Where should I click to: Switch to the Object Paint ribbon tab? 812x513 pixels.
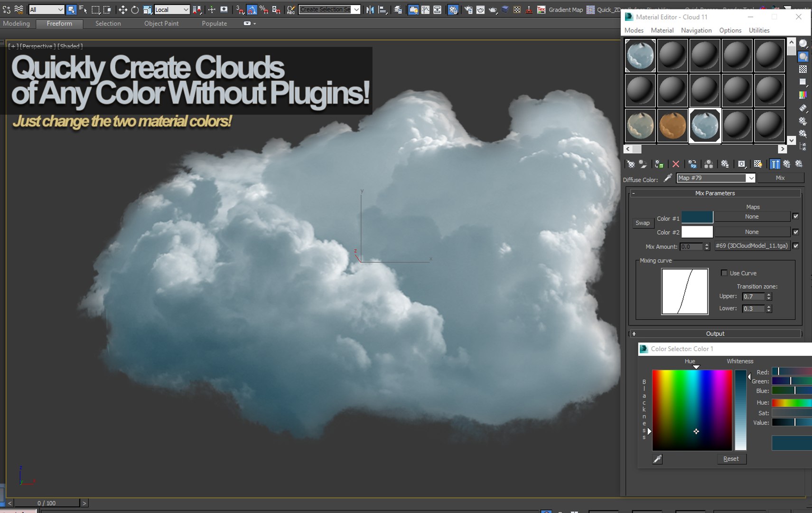tap(161, 23)
